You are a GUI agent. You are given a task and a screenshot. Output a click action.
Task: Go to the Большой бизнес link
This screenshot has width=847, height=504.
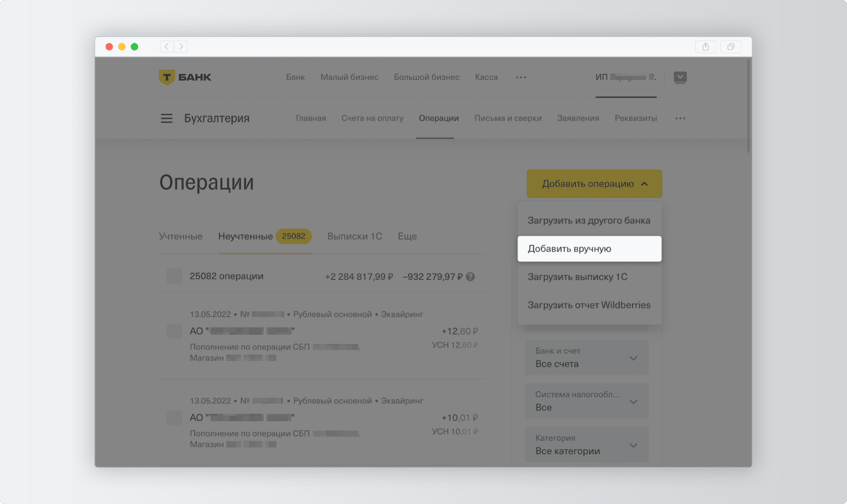[x=427, y=77]
